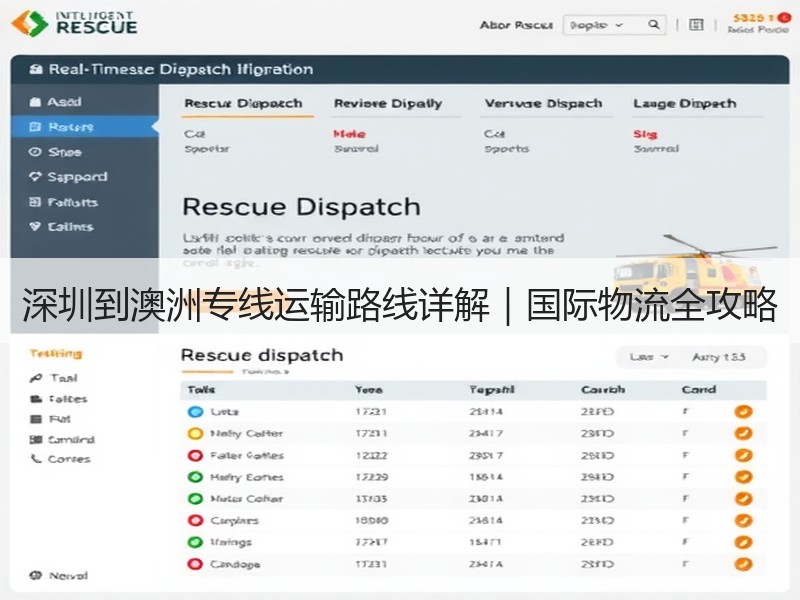
Task: Switch to the Veruae Dispach tab
Action: point(543,104)
